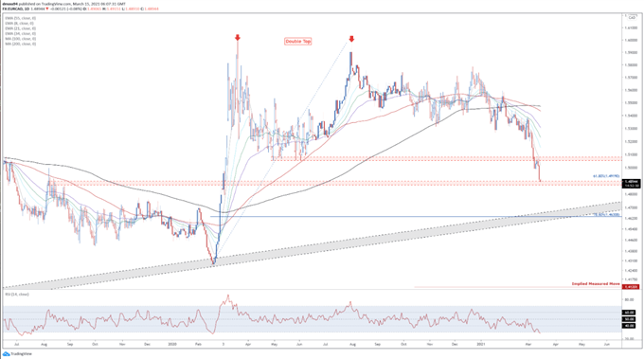Click the 61.80% Fibonacci level label

click(x=606, y=176)
